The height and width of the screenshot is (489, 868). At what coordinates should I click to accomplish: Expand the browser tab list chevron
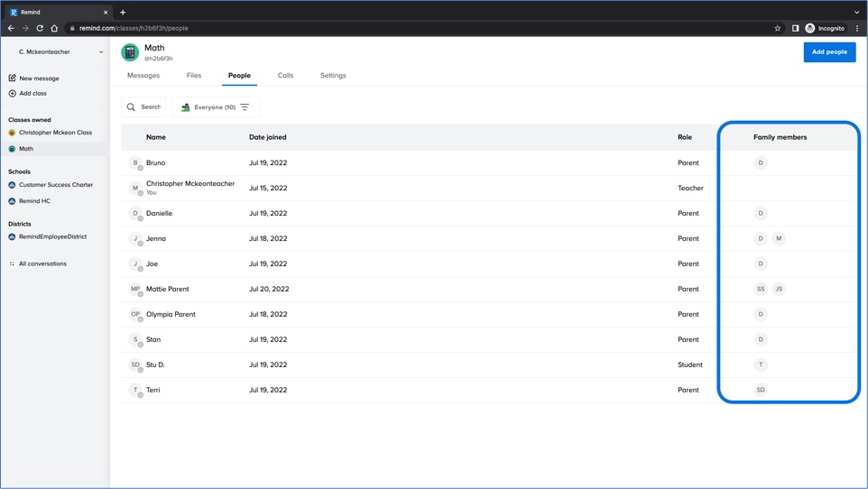point(856,13)
